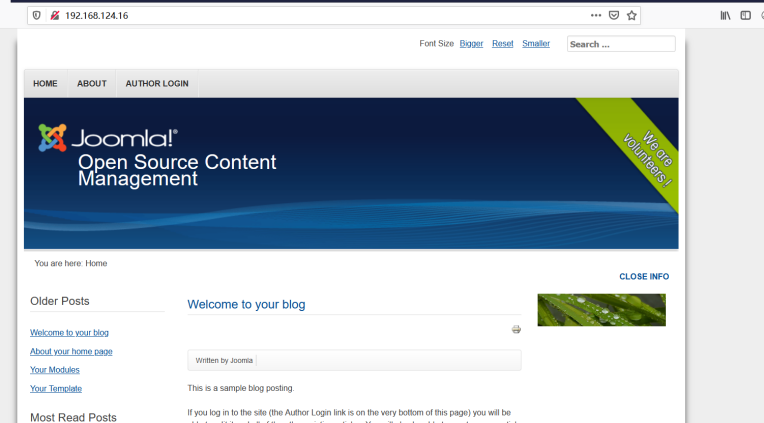Click the Most Read Posts heading
764x423 pixels.
click(74, 417)
